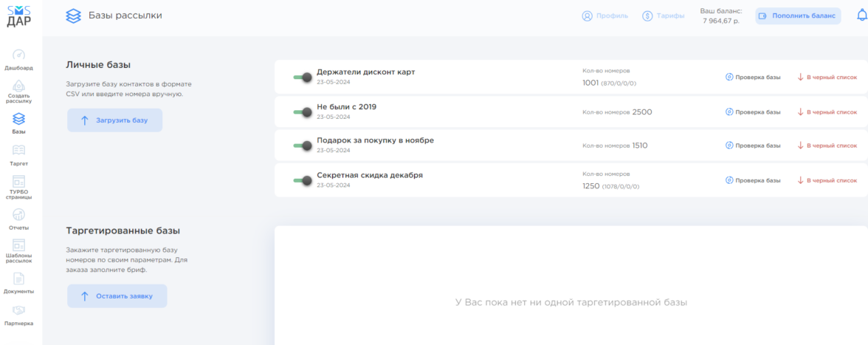868x345 pixels.
Task: Click the number count 2500
Action: point(642,112)
